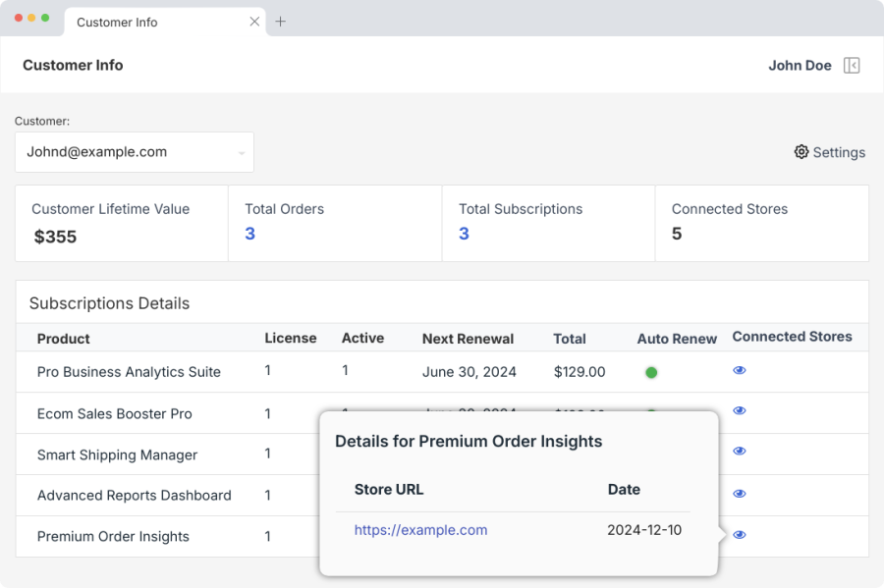
Task: Open the https://example.com store link
Action: (420, 530)
